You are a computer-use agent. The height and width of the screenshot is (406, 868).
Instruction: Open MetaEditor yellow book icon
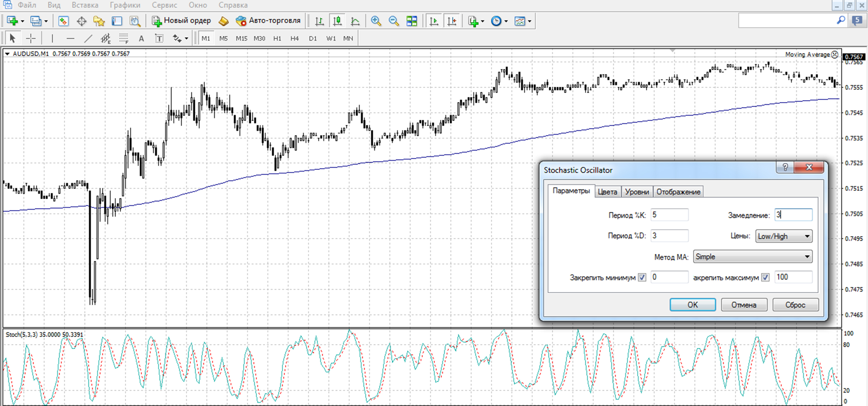[x=224, y=21]
